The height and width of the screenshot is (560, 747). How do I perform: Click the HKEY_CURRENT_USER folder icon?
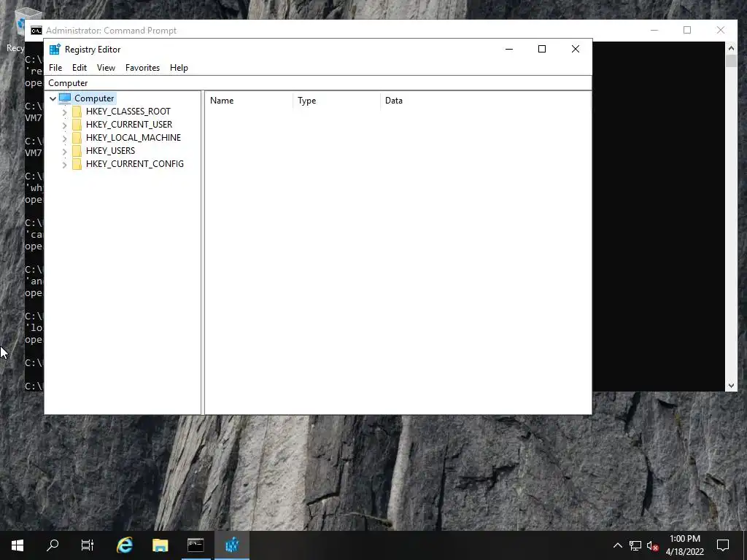[x=77, y=125]
